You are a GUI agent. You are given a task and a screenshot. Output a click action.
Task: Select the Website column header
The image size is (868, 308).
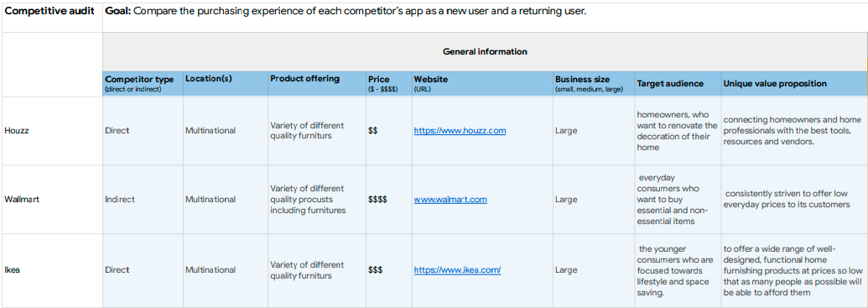tap(481, 84)
